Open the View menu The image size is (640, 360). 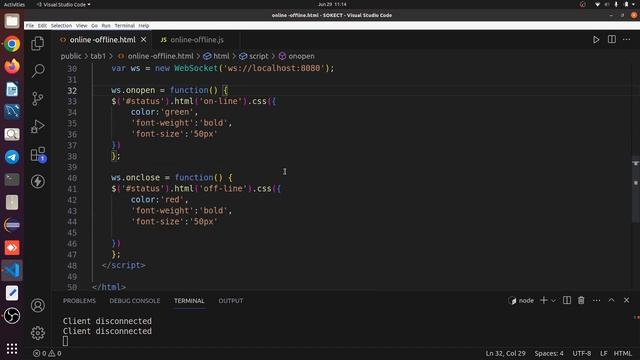81,25
